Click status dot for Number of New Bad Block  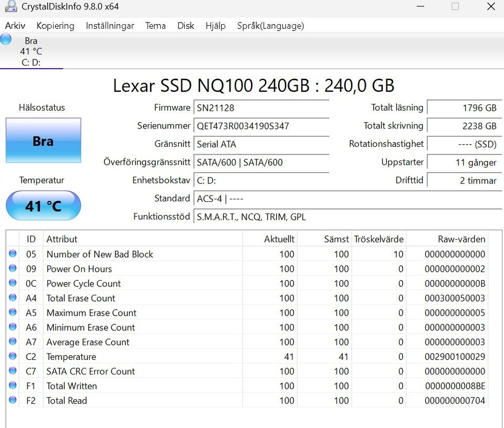13,254
